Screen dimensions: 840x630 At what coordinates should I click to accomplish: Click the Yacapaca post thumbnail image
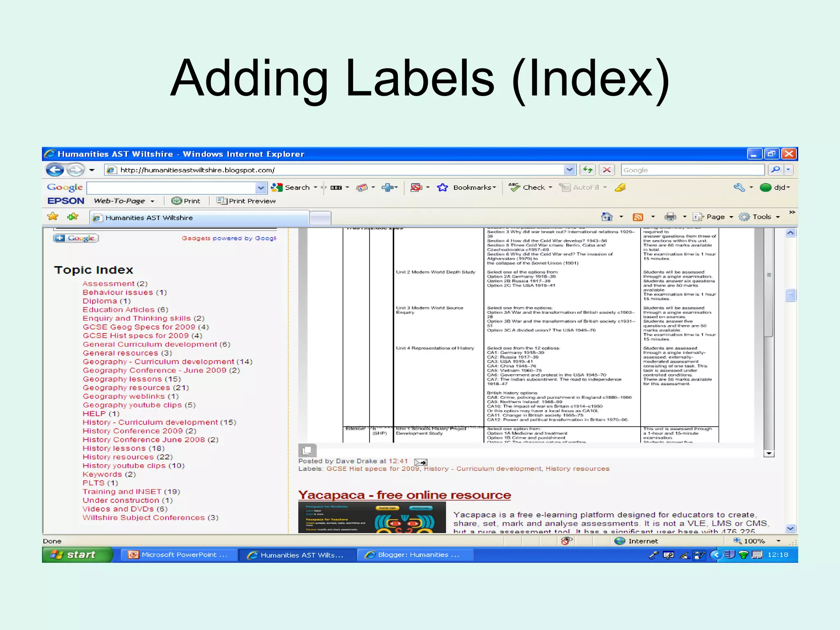372,518
